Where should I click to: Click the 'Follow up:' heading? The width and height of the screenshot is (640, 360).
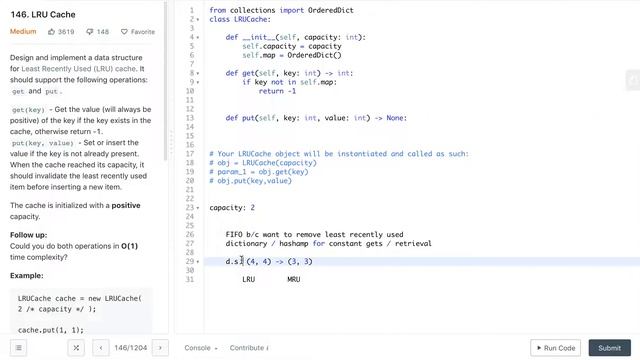click(x=29, y=235)
